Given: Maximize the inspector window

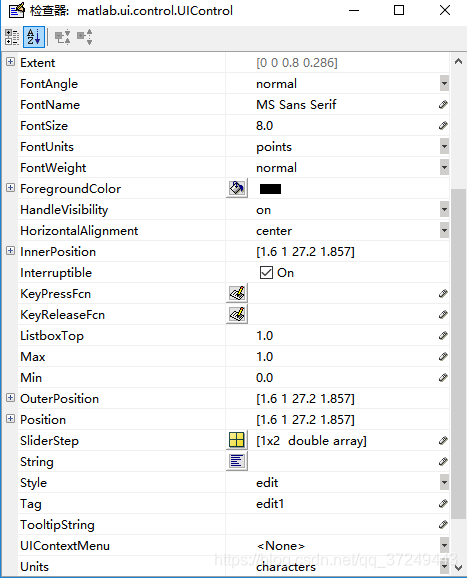Looking at the screenshot, I should [399, 10].
